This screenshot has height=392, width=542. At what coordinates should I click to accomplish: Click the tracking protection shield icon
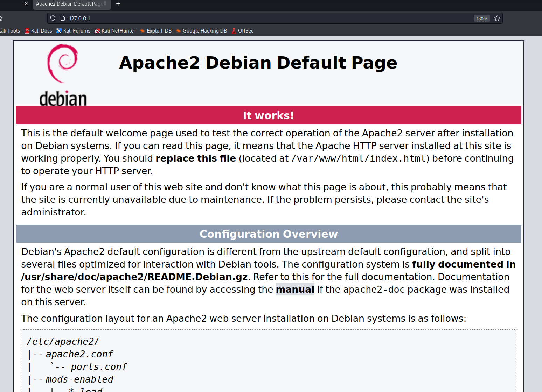coord(53,18)
